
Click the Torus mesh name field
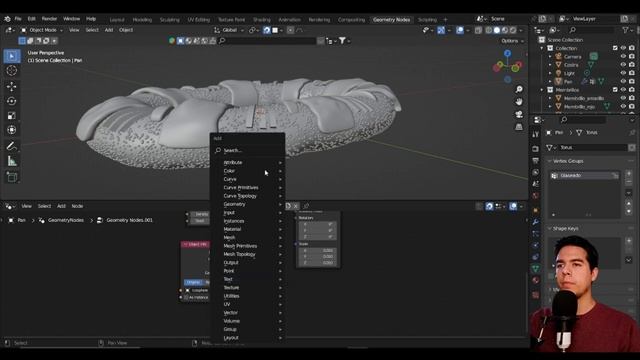coord(593,147)
